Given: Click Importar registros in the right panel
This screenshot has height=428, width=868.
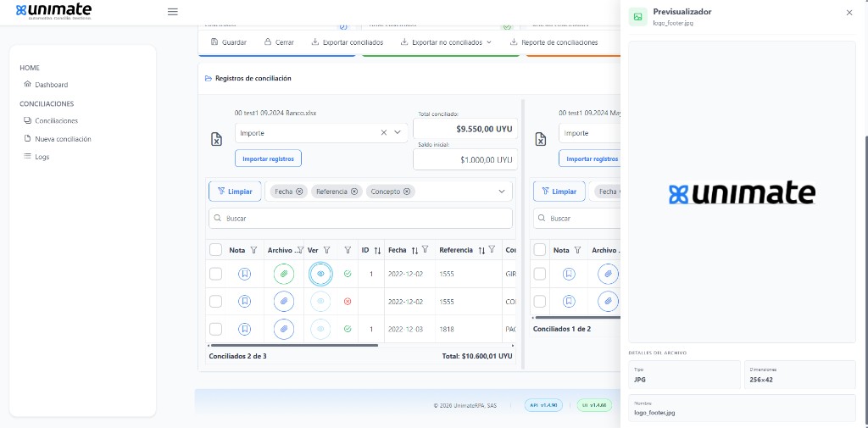Looking at the screenshot, I should pyautogui.click(x=589, y=158).
